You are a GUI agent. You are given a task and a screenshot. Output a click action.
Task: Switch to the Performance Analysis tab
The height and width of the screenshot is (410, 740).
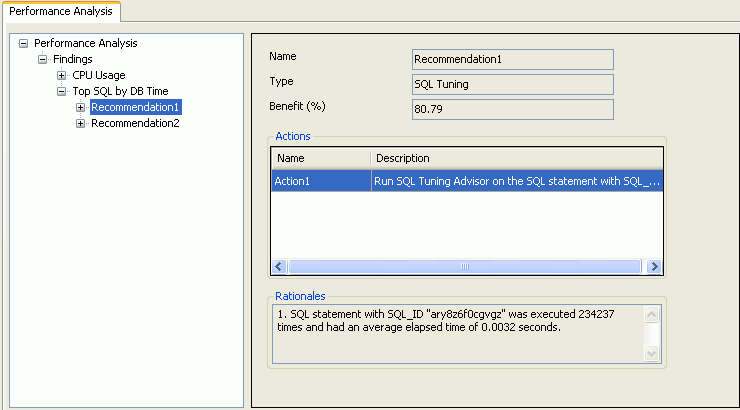61,11
